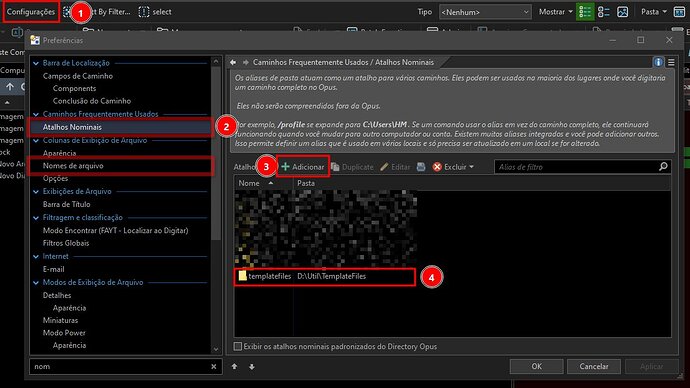
Task: Open the Tipo <Nenhum> combo box
Action: [485, 12]
